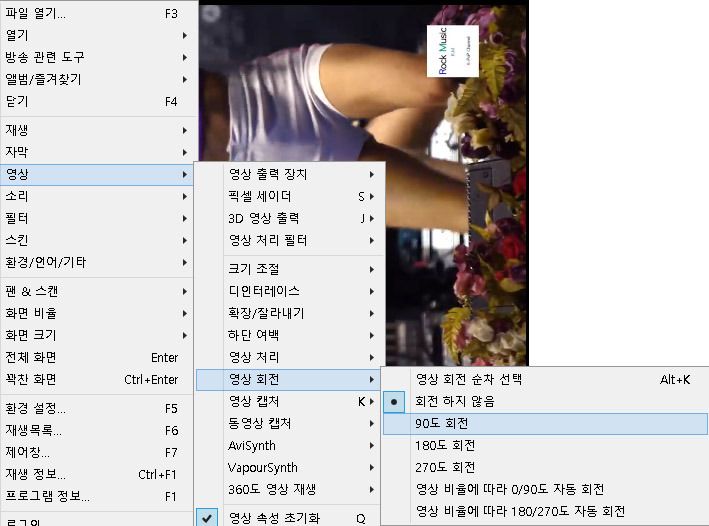
Task: Open 크기 조절 submenu
Action: 290,269
